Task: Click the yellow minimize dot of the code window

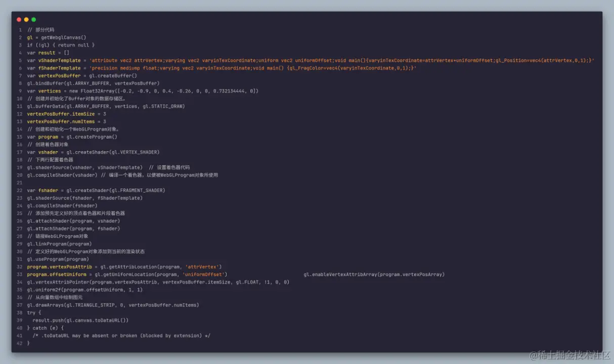Action: coord(26,20)
